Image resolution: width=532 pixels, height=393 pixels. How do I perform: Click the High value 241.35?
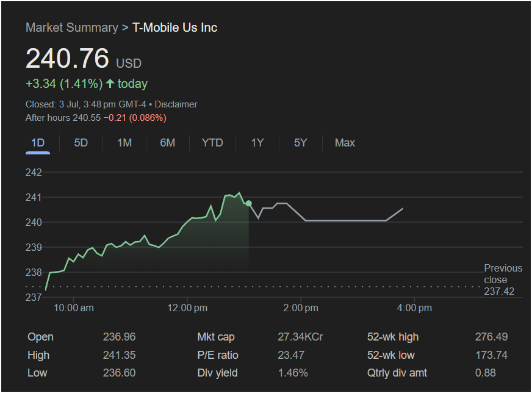point(119,355)
